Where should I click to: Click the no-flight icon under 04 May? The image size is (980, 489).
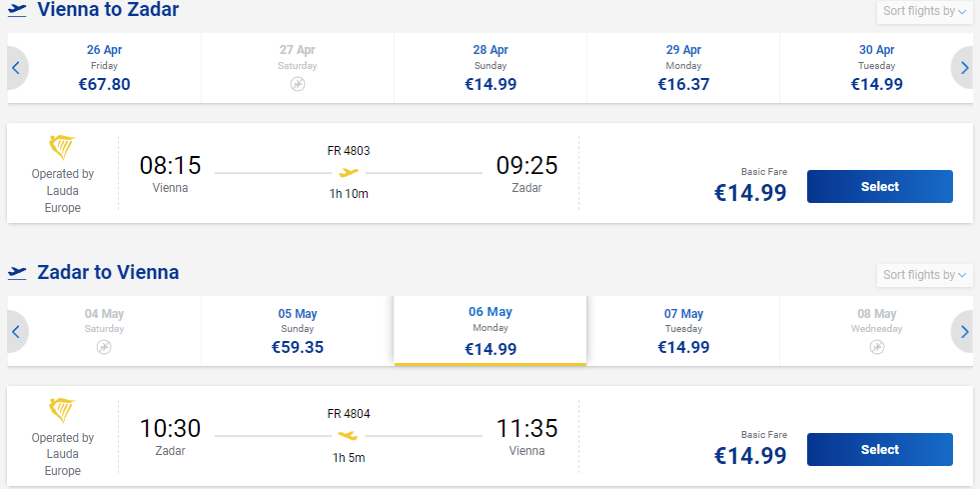(104, 347)
